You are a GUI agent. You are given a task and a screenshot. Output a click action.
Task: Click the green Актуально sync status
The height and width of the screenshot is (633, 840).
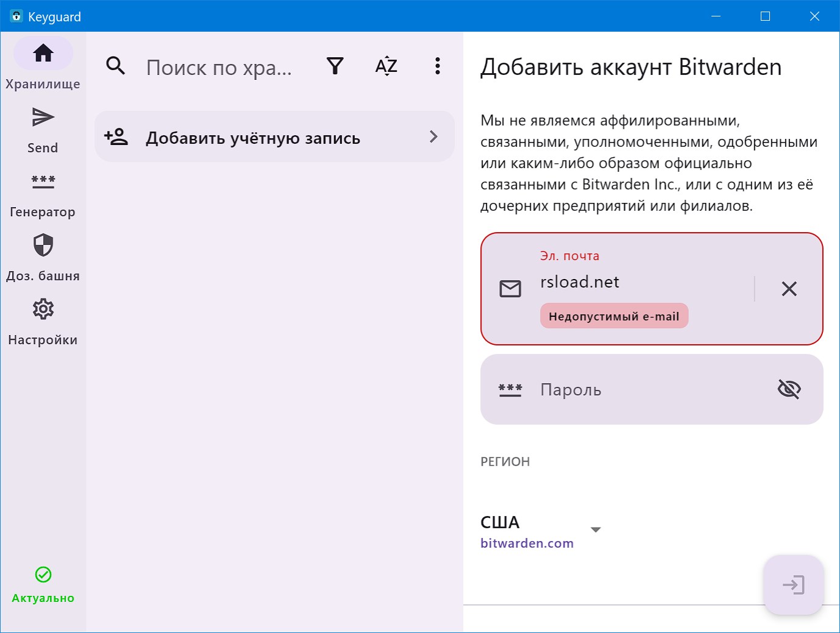[43, 584]
